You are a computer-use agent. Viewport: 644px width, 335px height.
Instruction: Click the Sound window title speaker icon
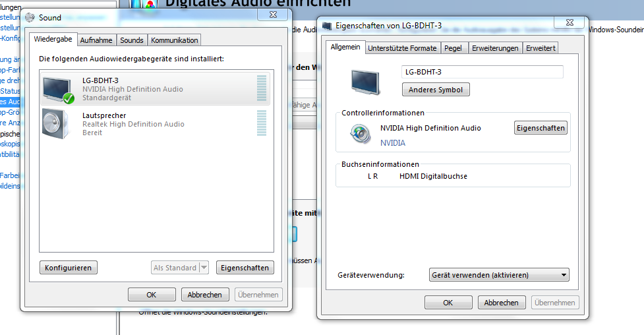point(30,18)
